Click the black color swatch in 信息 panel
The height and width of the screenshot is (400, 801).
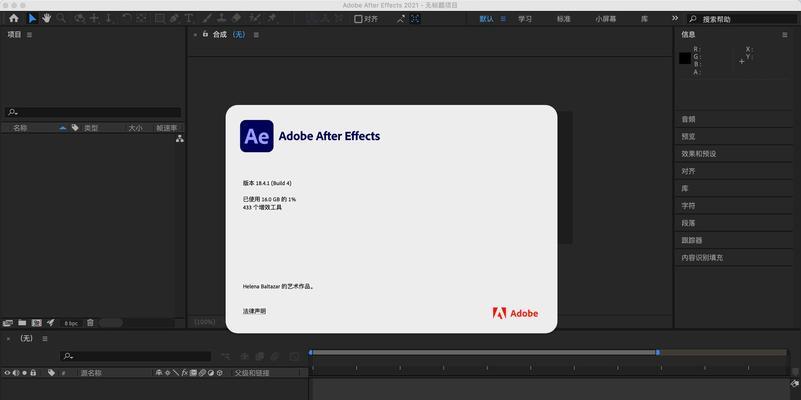click(685, 58)
